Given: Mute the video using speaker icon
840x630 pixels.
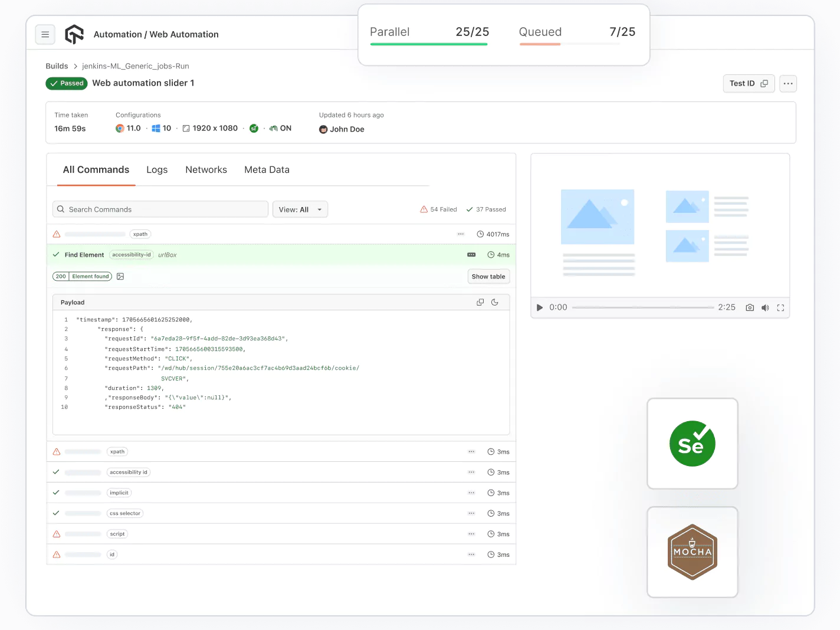Looking at the screenshot, I should [x=765, y=308].
